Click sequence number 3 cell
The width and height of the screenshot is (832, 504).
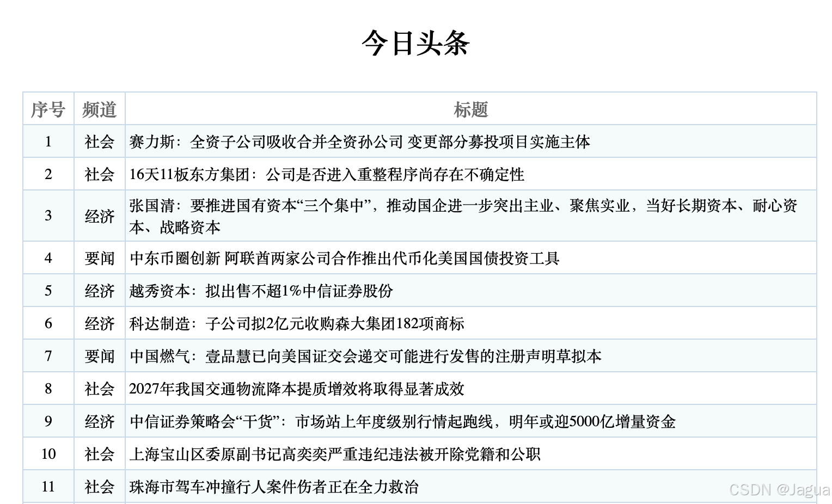[x=48, y=216]
